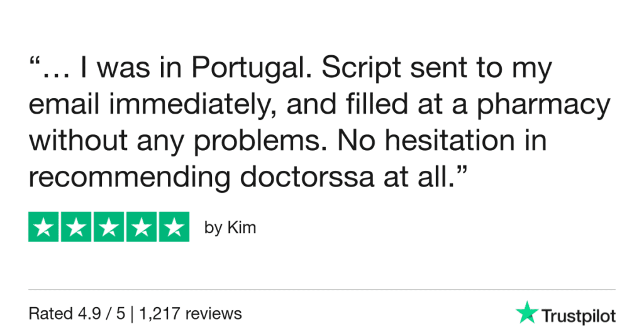Select the third green rating star
Viewport: 644px width, 336px height.
point(109,227)
